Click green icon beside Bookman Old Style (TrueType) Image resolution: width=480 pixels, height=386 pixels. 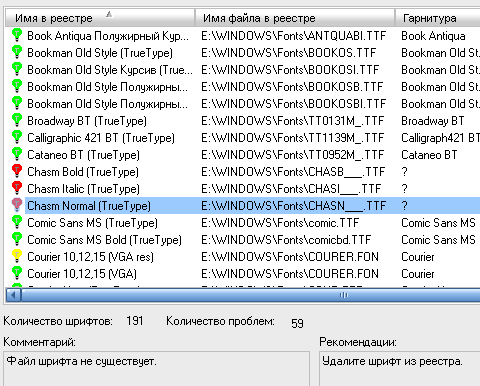click(x=17, y=52)
